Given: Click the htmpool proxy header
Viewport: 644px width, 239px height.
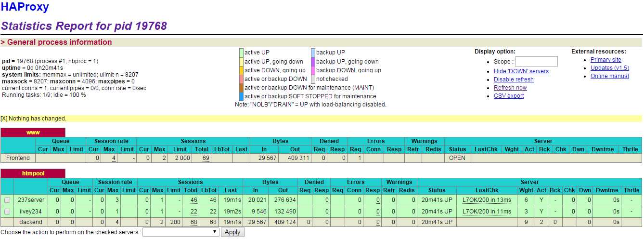Looking at the screenshot, I should tap(33, 173).
